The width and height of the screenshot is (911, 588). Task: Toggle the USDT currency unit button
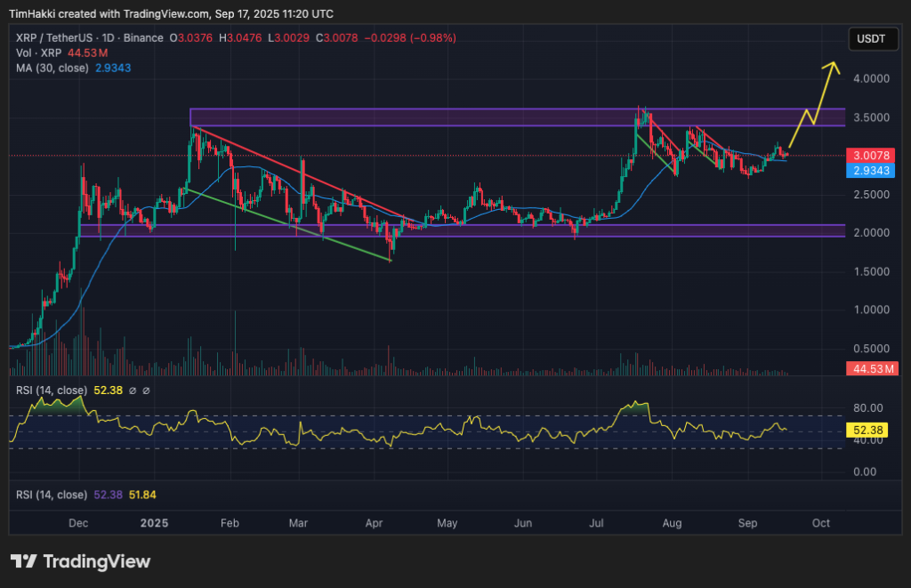coord(873,39)
